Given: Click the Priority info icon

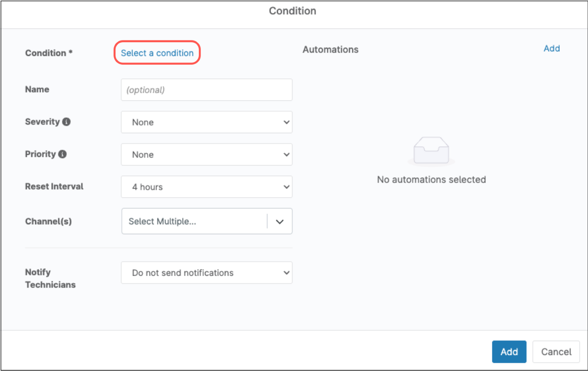Looking at the screenshot, I should coord(63,154).
